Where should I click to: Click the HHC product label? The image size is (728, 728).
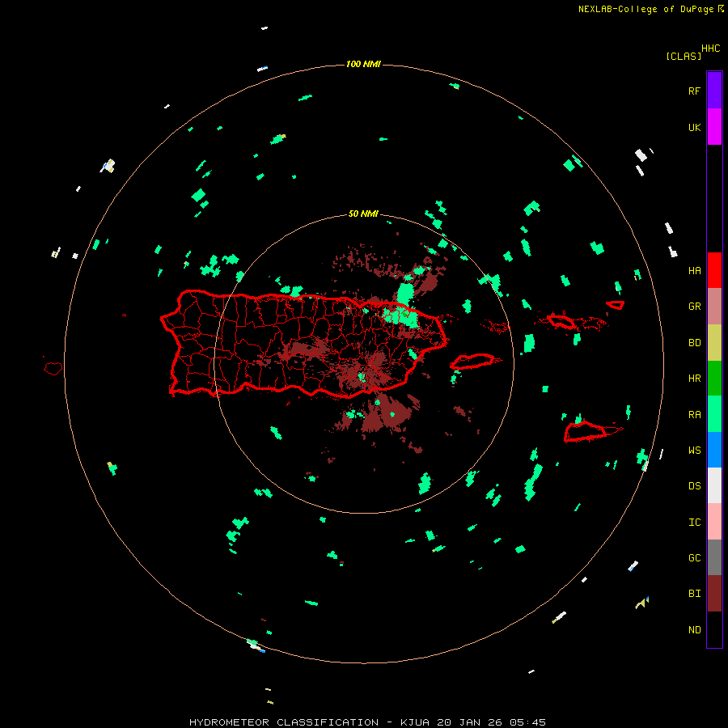(711, 49)
